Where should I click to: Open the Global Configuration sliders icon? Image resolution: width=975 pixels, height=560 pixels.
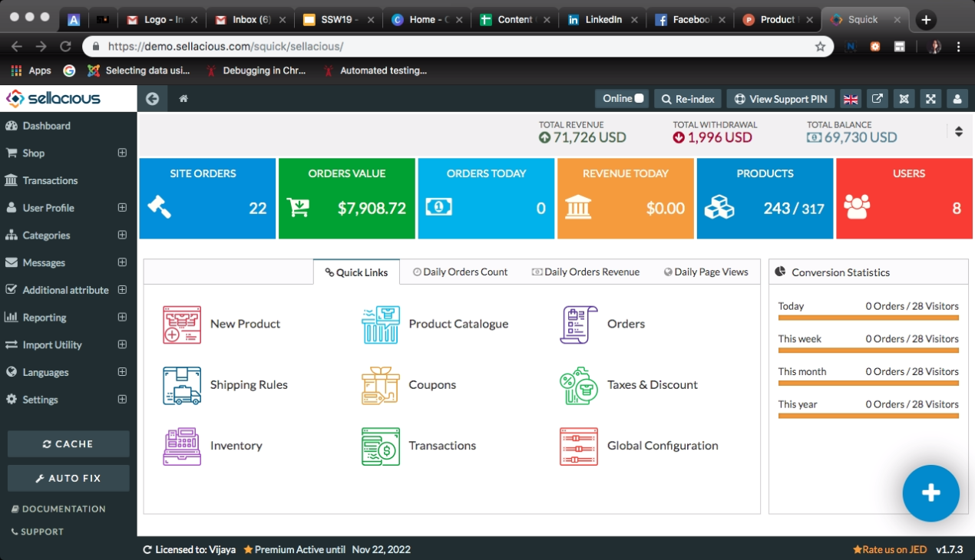pyautogui.click(x=579, y=446)
